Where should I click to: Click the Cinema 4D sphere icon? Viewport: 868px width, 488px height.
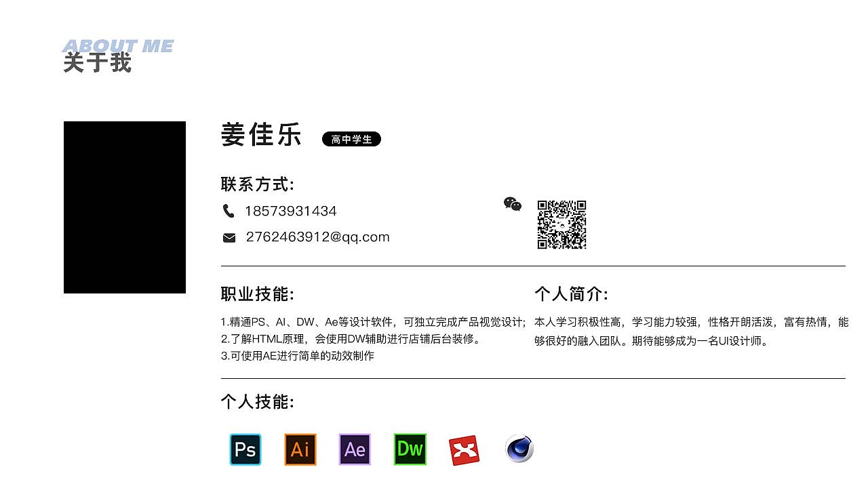point(519,449)
